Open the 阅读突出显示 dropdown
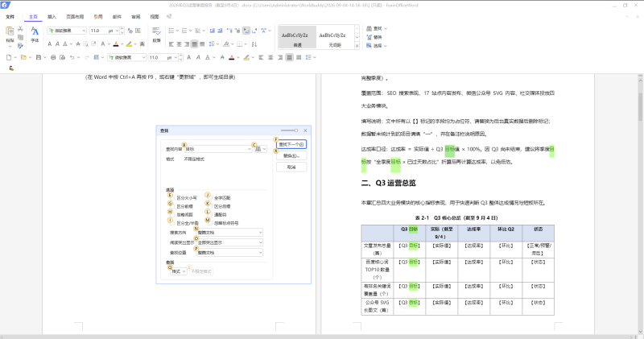This screenshot has width=644, height=339. (x=229, y=243)
